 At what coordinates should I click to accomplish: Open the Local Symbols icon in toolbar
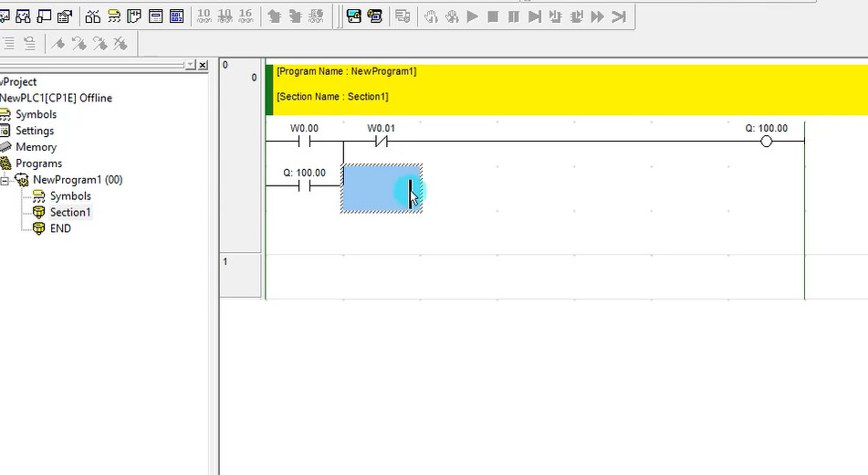114,16
